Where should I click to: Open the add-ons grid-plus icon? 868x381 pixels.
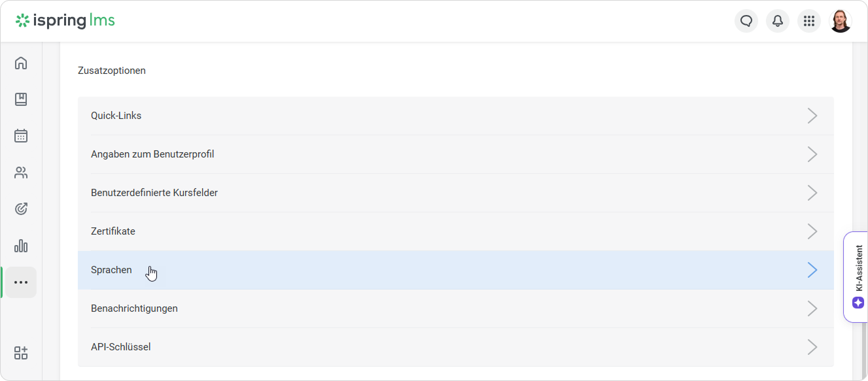click(x=21, y=353)
